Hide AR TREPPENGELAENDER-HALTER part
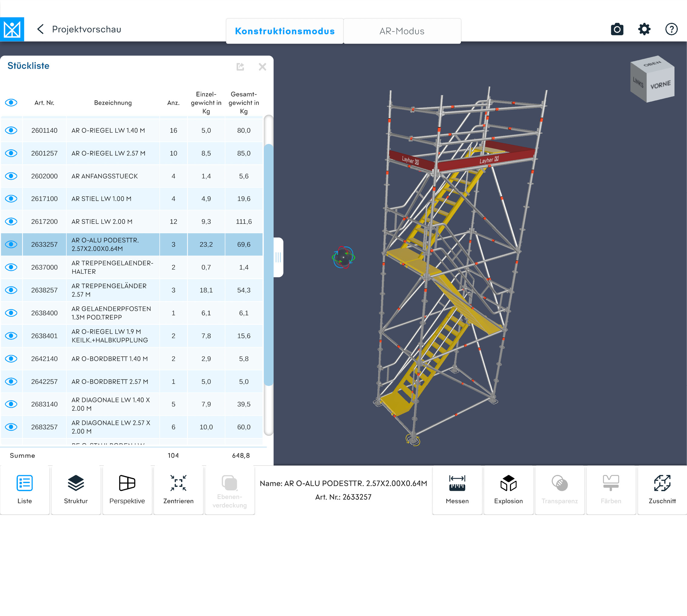Screen dimensions: 687x616 tap(11, 267)
